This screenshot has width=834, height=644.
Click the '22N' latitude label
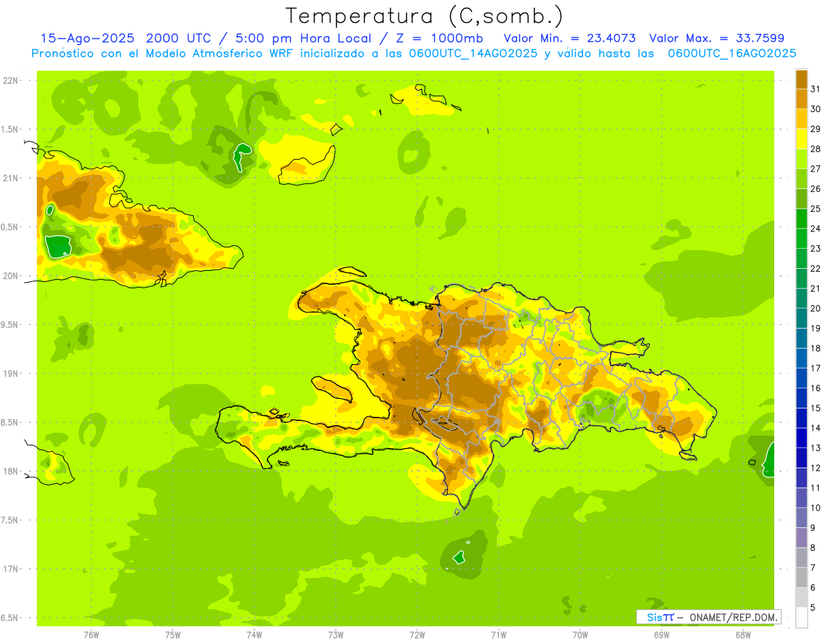coord(11,81)
